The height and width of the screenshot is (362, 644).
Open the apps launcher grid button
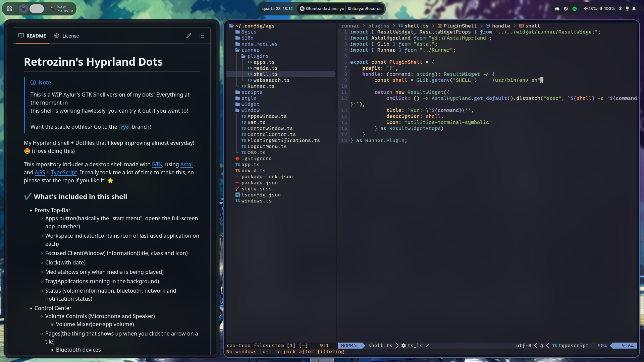9,9
